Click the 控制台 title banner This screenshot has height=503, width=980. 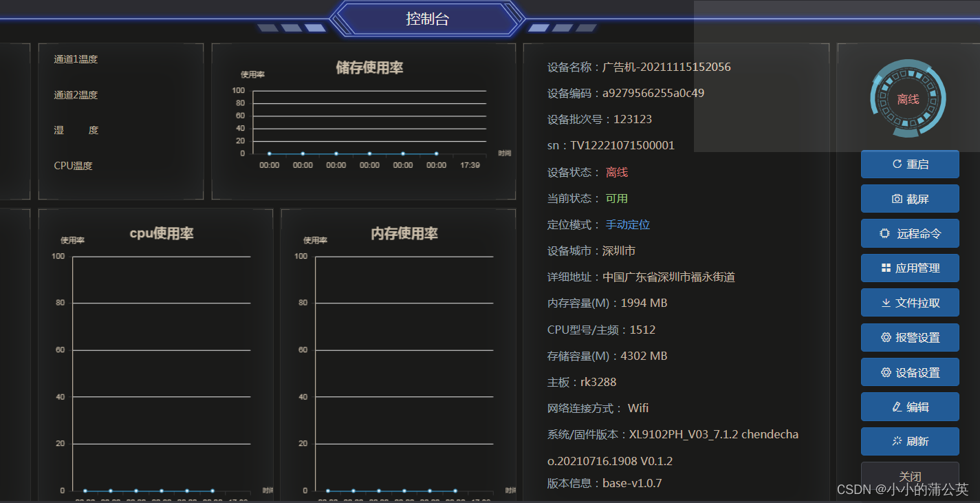[427, 19]
